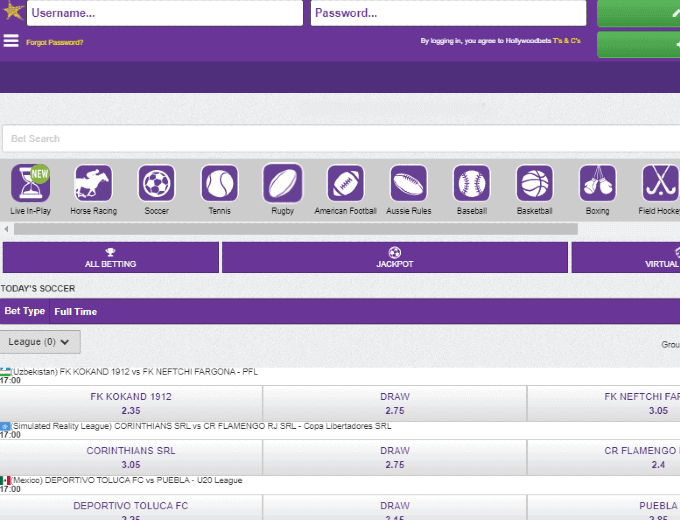The image size is (680, 520).
Task: Click Forgot Password link
Action: 55,42
